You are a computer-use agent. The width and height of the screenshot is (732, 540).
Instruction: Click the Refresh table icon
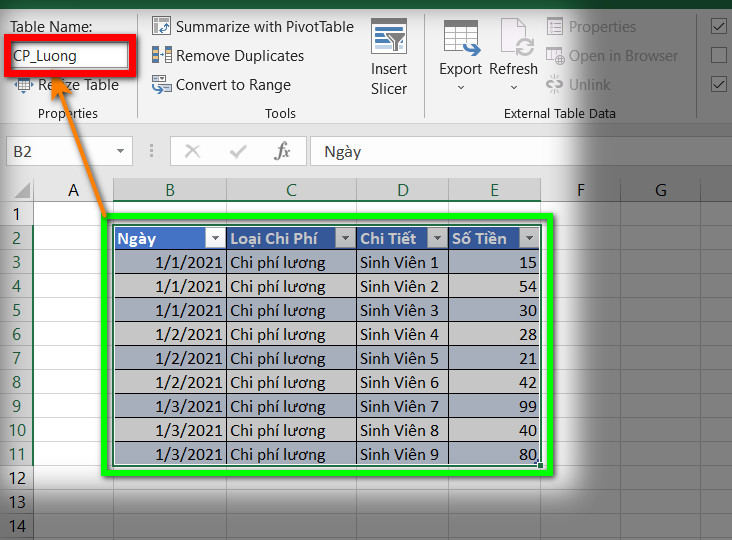[516, 37]
